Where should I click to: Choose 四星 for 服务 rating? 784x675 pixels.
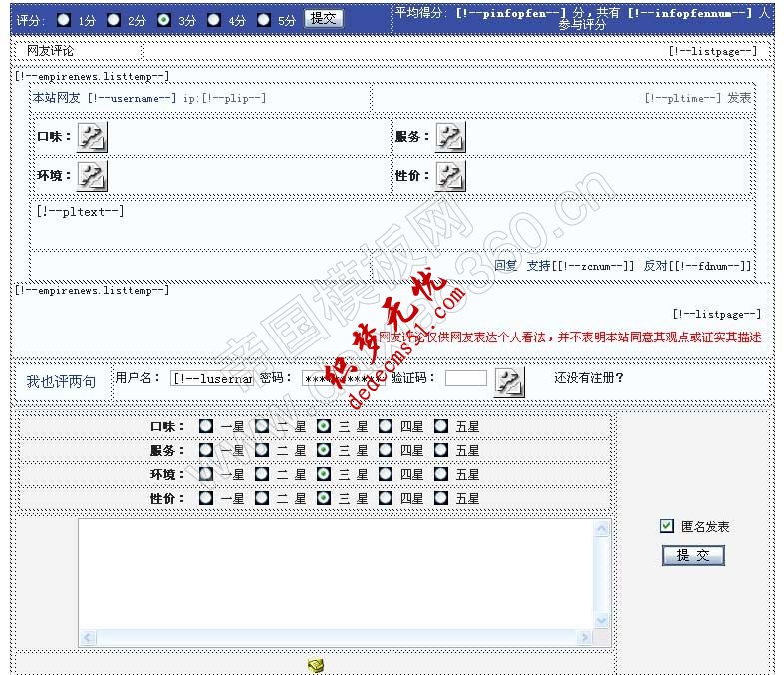[385, 450]
